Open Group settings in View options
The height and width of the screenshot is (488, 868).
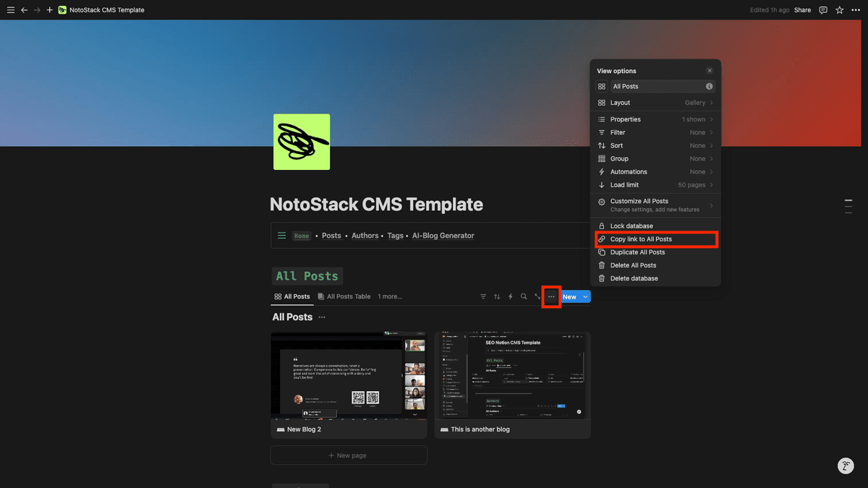click(x=655, y=158)
